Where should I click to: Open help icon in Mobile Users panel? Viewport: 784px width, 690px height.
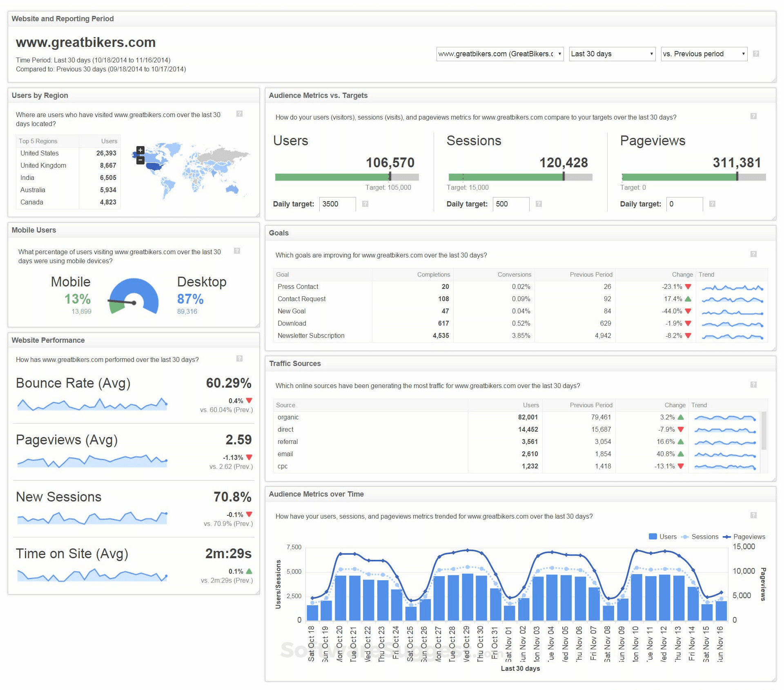[x=237, y=251]
